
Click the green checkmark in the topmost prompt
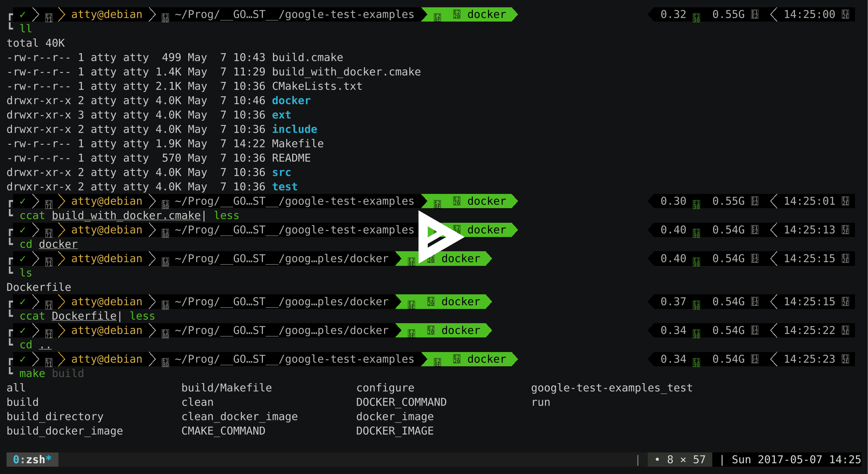23,15
